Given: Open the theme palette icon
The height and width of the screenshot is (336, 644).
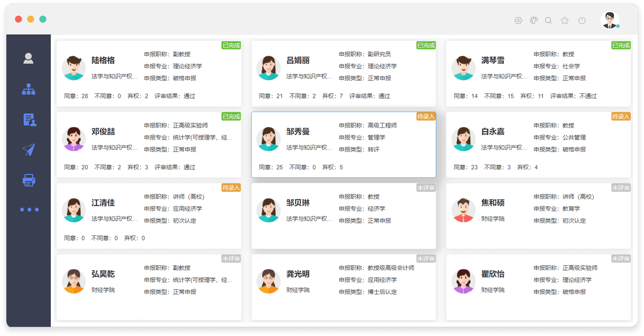Looking at the screenshot, I should pos(534,21).
